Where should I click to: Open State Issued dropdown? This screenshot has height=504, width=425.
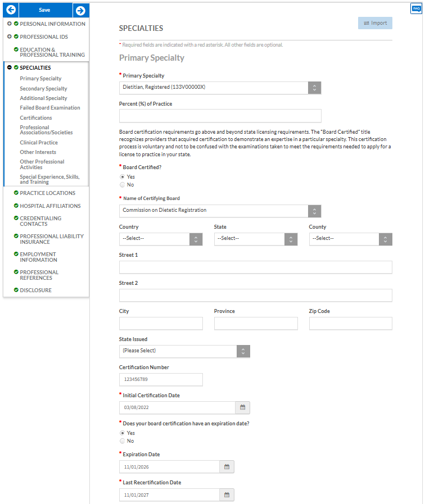(184, 351)
